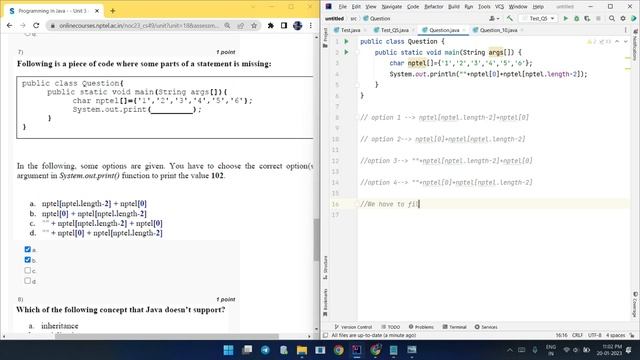This screenshot has height=360, width=640.
Task: Open Windows Start menu
Action: (229, 350)
